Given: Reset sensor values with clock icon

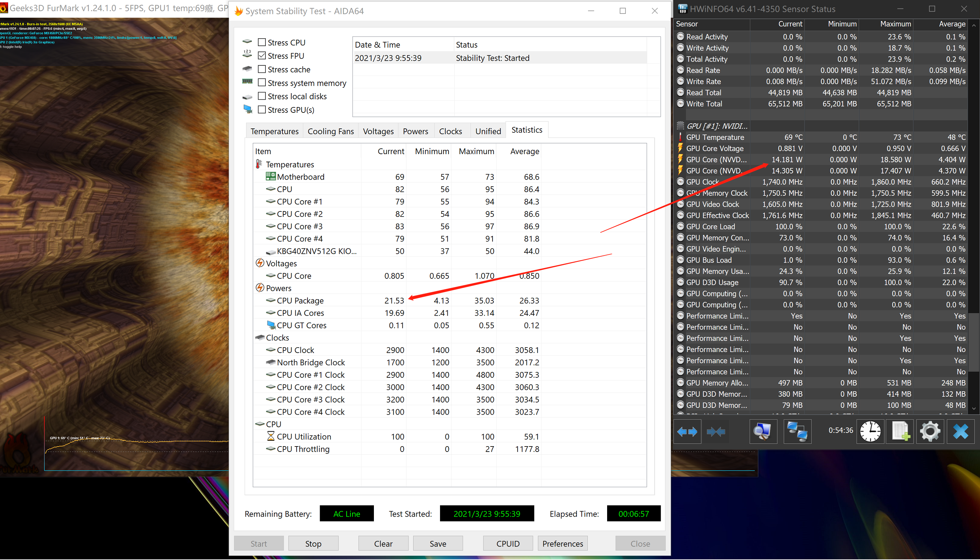Looking at the screenshot, I should pyautogui.click(x=870, y=432).
